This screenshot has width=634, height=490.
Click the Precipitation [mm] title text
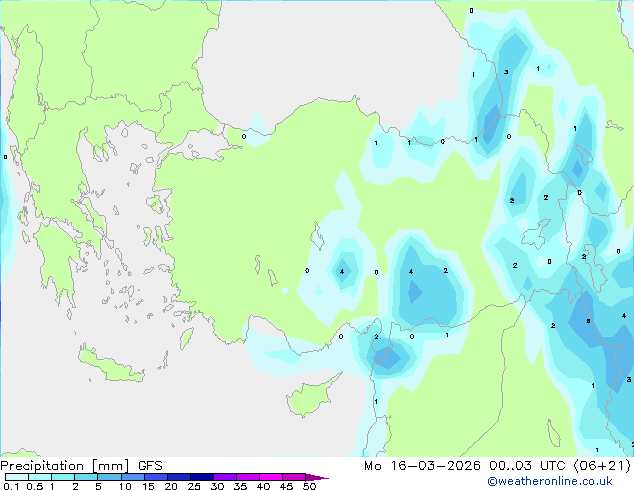pos(64,466)
